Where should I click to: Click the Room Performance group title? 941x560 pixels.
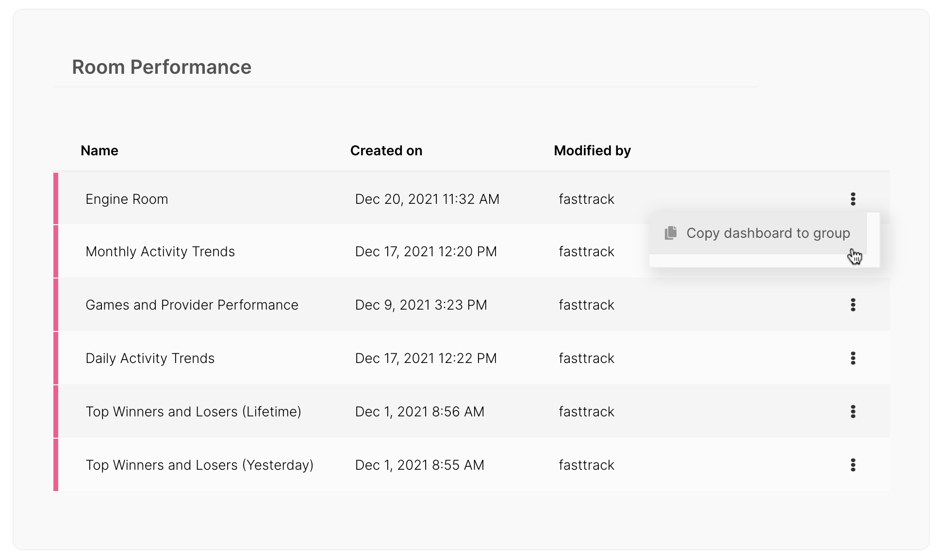(162, 67)
